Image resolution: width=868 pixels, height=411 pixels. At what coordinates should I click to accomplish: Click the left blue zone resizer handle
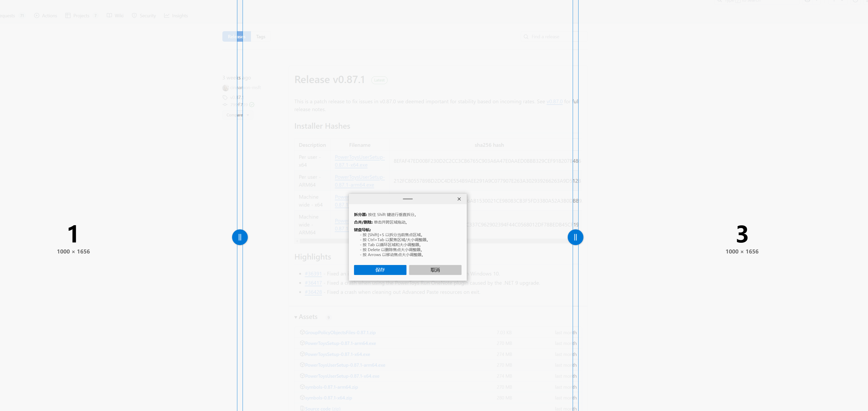coord(240,237)
